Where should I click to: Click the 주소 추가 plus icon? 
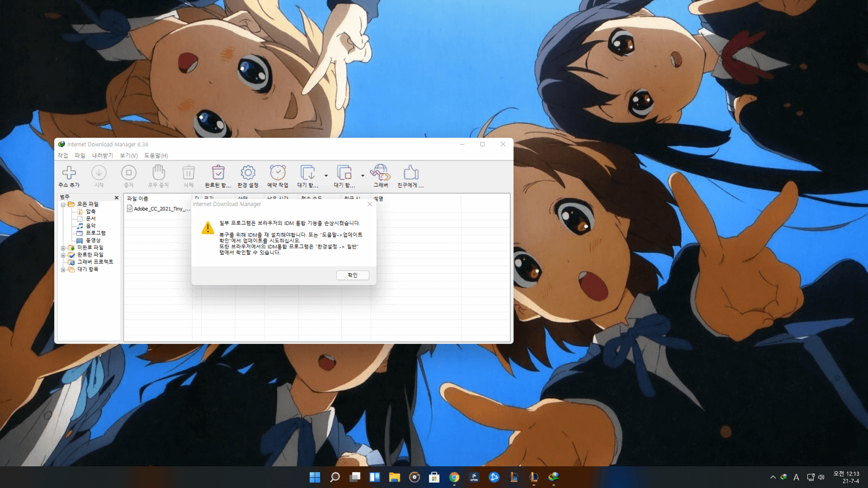tap(69, 172)
